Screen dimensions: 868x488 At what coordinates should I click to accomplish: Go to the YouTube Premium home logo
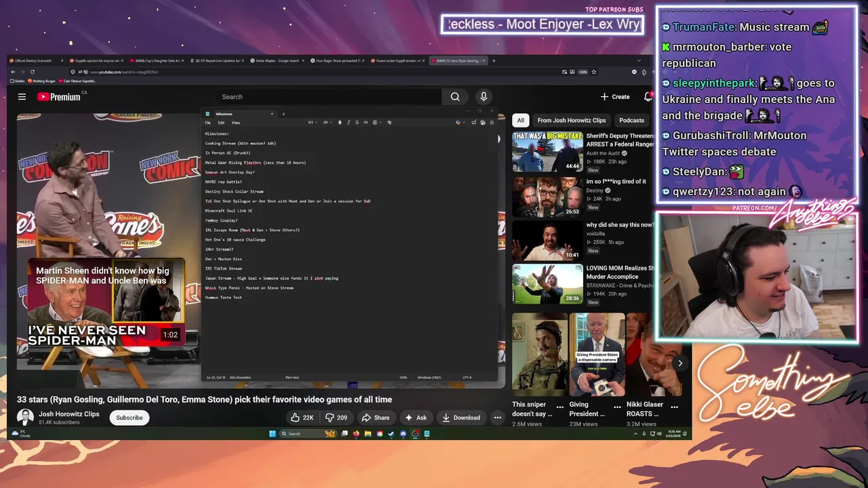coord(59,97)
